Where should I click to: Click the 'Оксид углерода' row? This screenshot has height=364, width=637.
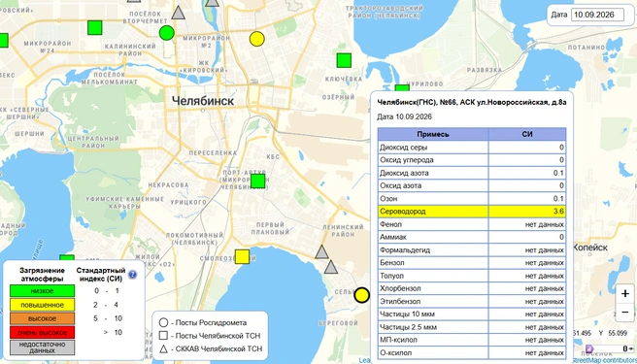(x=472, y=160)
